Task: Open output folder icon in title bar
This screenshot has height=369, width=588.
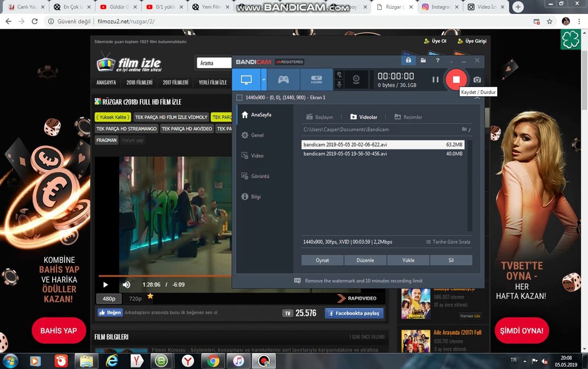Action: (423, 60)
